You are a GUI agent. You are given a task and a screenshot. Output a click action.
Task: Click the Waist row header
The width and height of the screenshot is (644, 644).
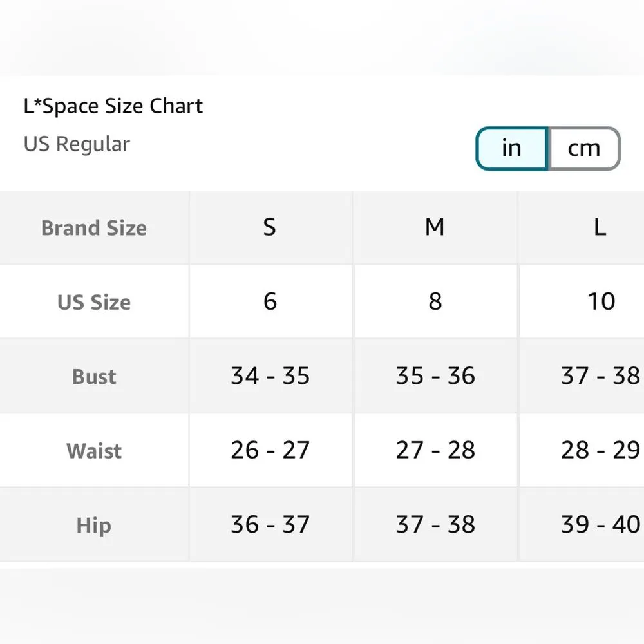[x=94, y=451]
